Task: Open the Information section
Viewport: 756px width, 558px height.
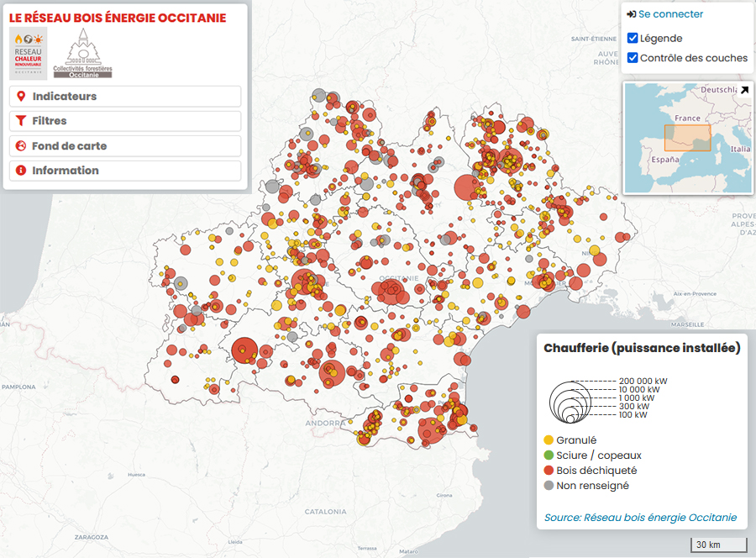Action: (126, 171)
